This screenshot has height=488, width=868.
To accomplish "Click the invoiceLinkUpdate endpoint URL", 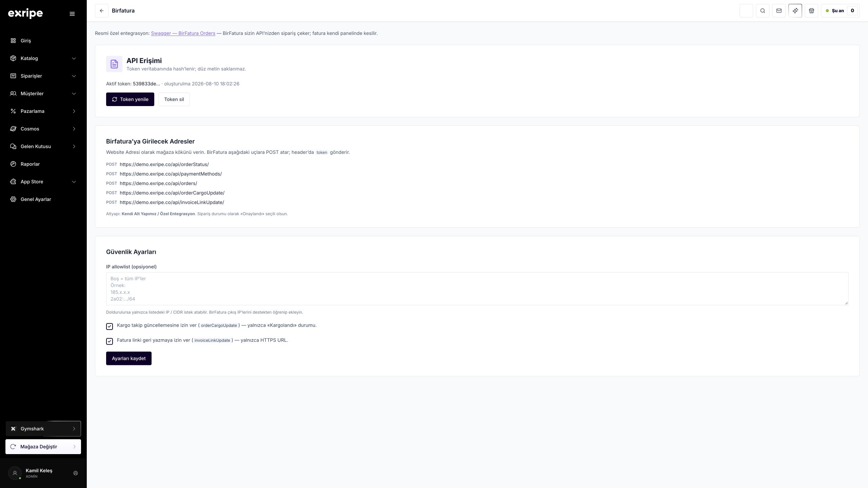I will point(172,202).
